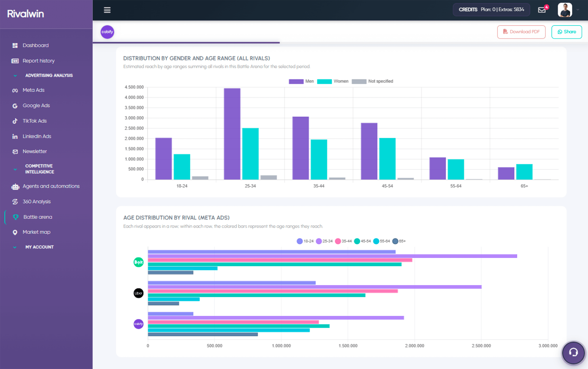
Task: Toggle 25-34 age range legend dot
Action: (x=319, y=241)
